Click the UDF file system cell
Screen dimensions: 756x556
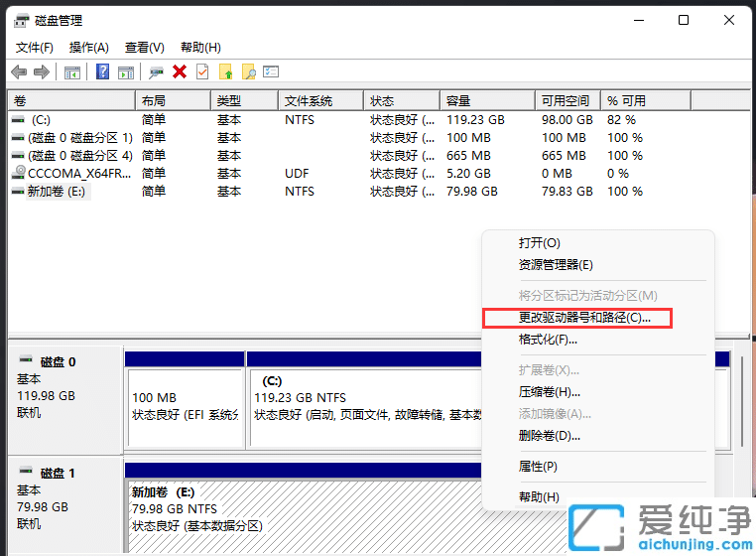[297, 174]
